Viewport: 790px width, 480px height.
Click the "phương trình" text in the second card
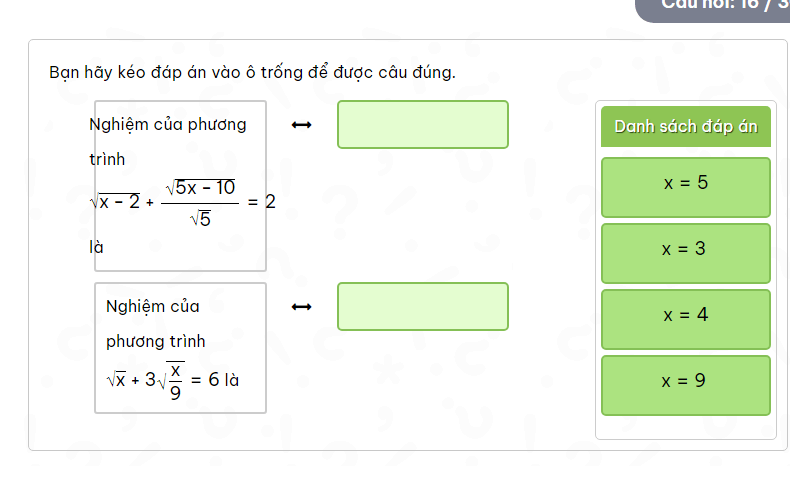156,341
